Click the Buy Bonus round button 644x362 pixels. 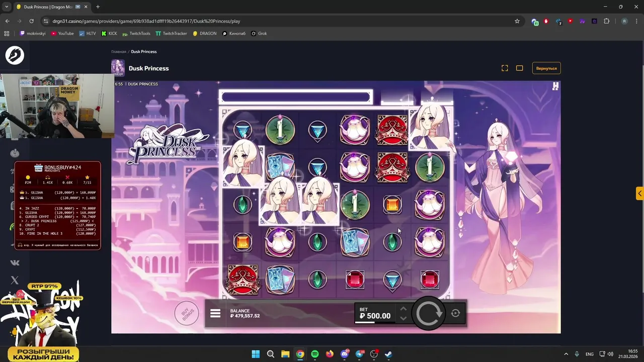pos(187,314)
